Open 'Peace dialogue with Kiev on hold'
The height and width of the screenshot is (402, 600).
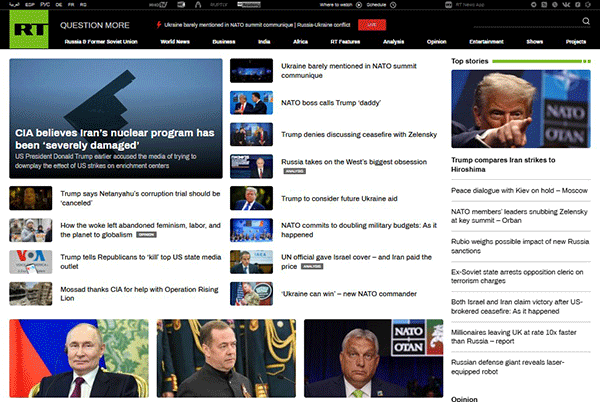tap(519, 190)
